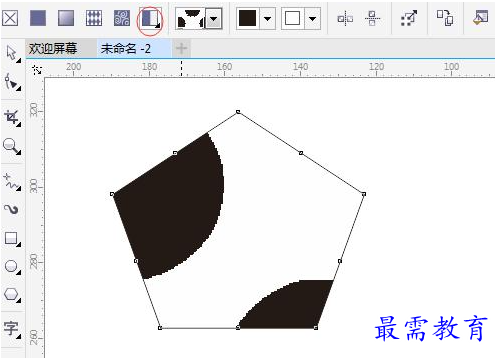Choose the Two-color pattern fill icon
Image resolution: width=496 pixels, height=360 pixels.
(150, 19)
